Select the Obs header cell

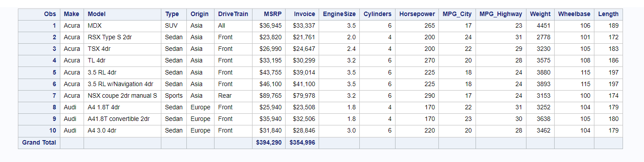pos(39,14)
